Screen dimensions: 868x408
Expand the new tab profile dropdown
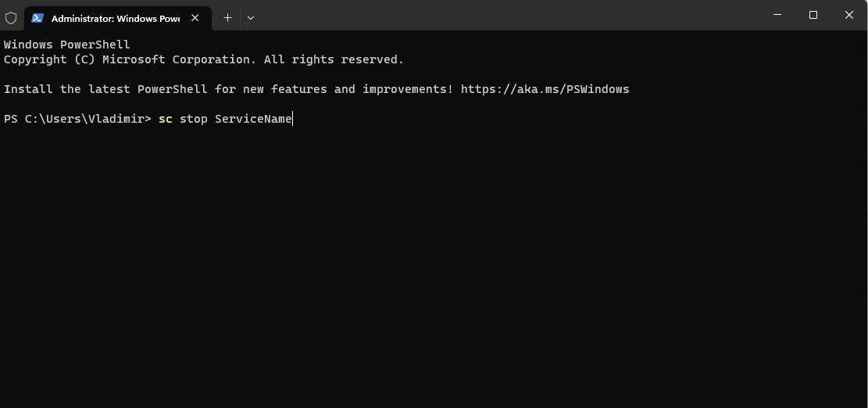(x=251, y=17)
